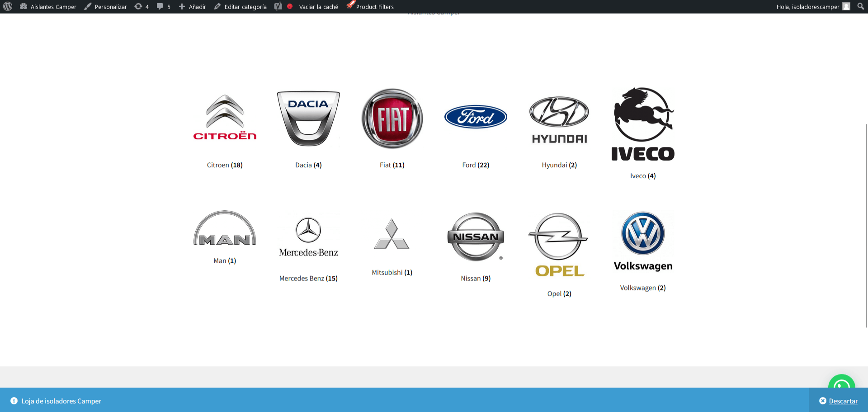
Task: Open the comments icon showing 5
Action: (x=163, y=6)
